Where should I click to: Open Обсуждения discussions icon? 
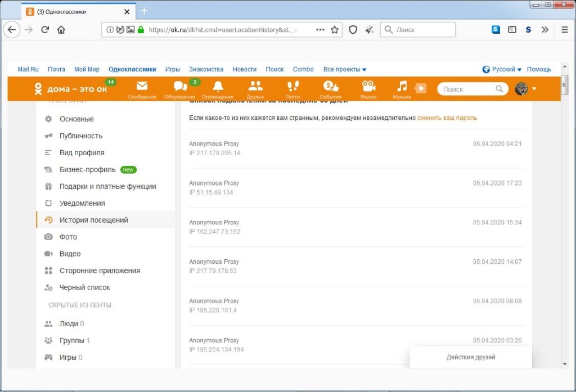[179, 87]
